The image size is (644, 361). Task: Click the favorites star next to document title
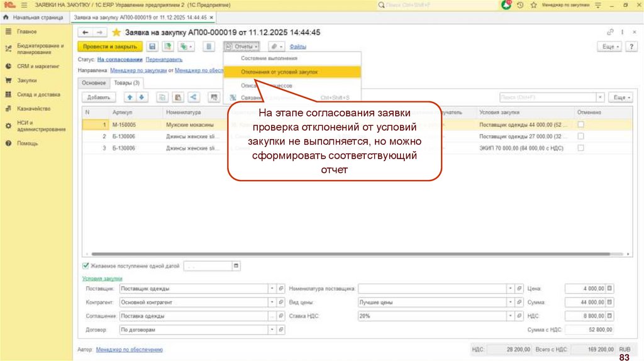click(116, 33)
